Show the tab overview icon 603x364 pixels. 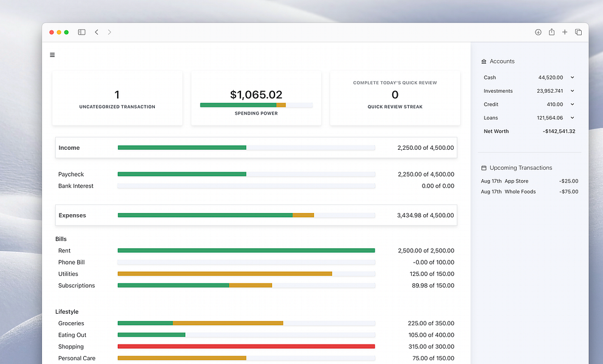click(578, 32)
